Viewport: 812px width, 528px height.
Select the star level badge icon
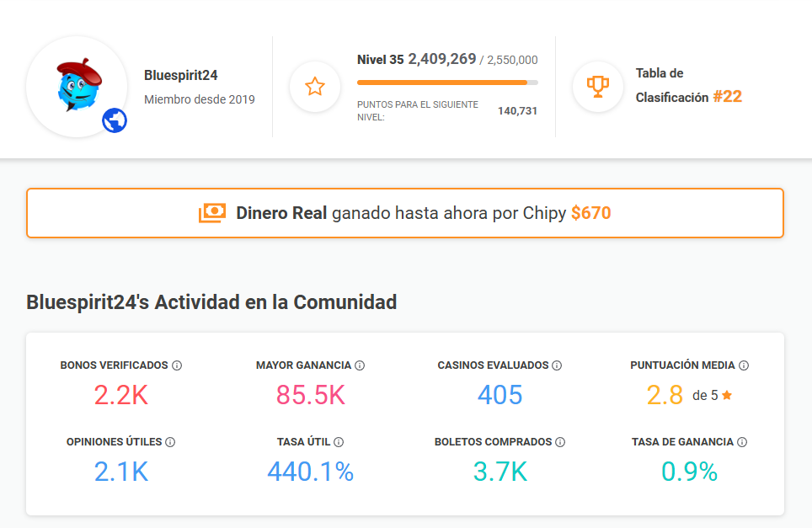314,85
